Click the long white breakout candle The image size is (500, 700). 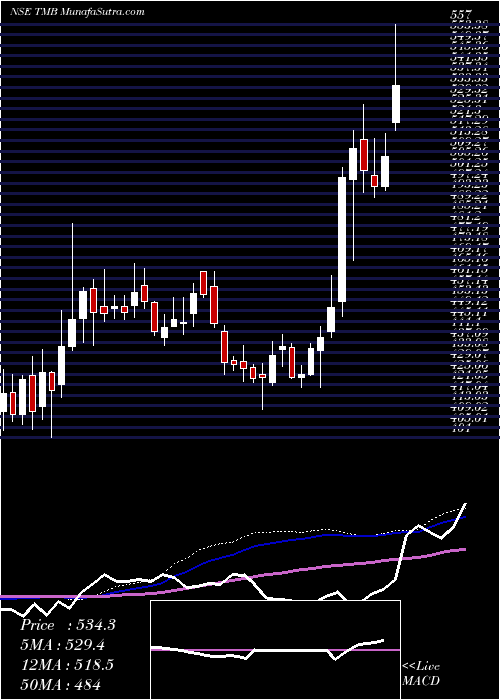click(x=342, y=239)
